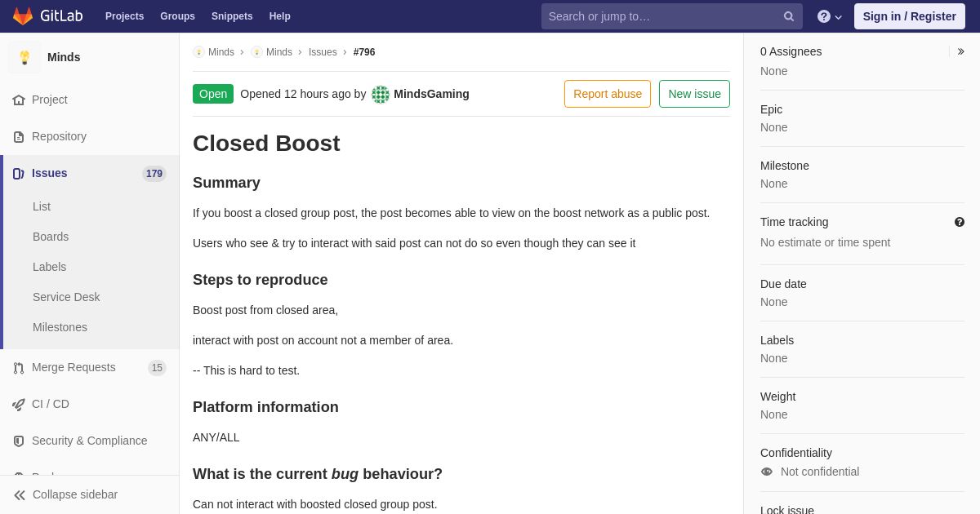Open the Projects menu

(124, 16)
